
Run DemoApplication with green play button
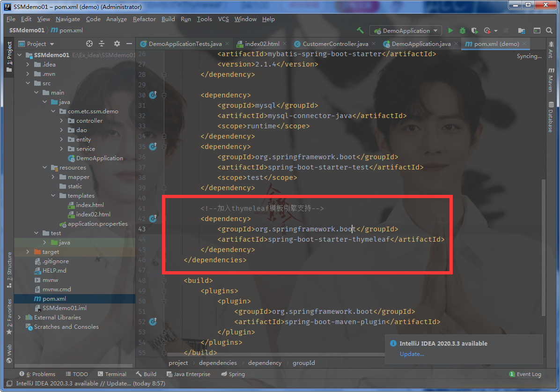point(450,31)
